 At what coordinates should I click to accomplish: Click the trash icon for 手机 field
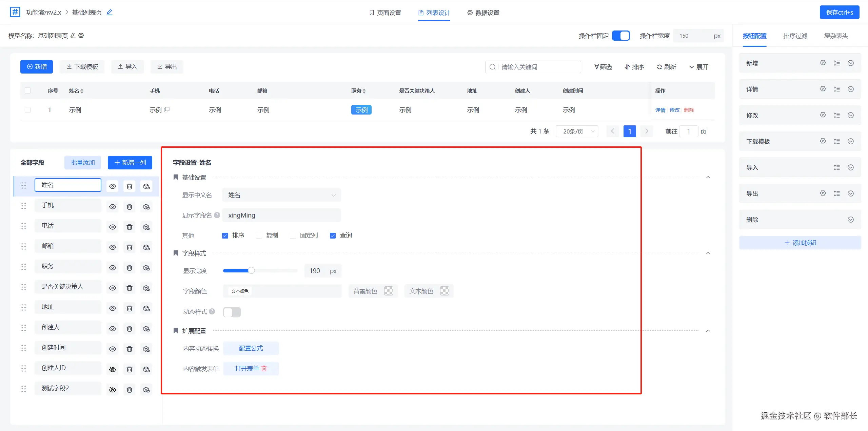click(129, 207)
